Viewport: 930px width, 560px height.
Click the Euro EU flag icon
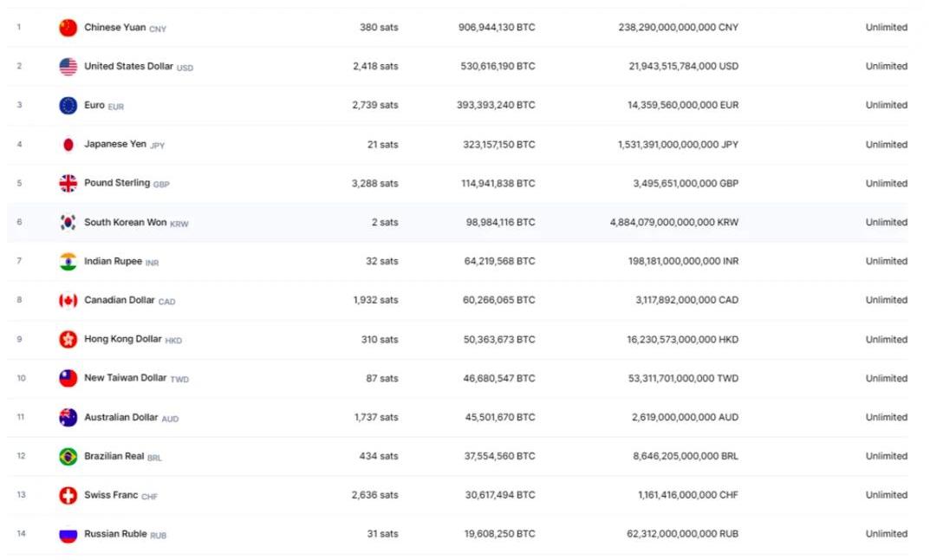coord(68,106)
